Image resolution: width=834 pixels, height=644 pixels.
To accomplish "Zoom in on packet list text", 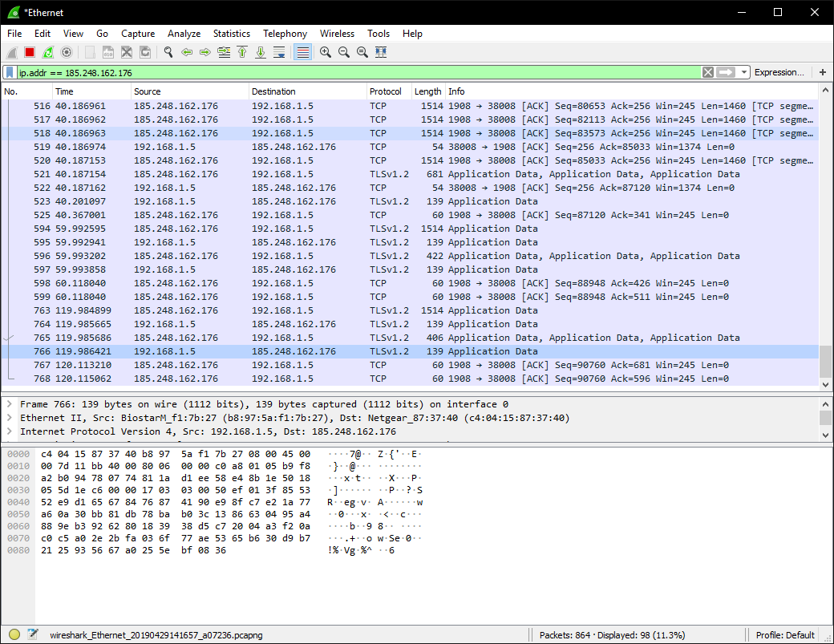I will point(326,52).
